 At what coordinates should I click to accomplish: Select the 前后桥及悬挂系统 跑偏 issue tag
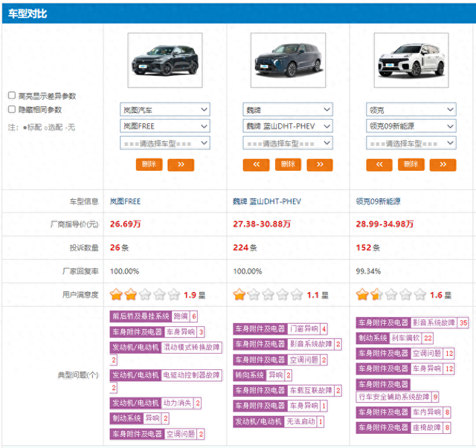[x=154, y=316]
